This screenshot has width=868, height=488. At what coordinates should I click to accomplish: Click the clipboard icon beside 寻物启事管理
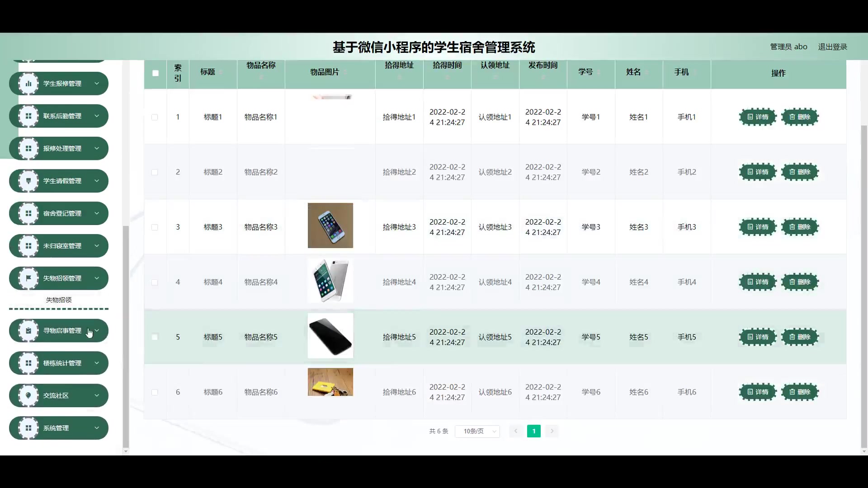(x=28, y=331)
